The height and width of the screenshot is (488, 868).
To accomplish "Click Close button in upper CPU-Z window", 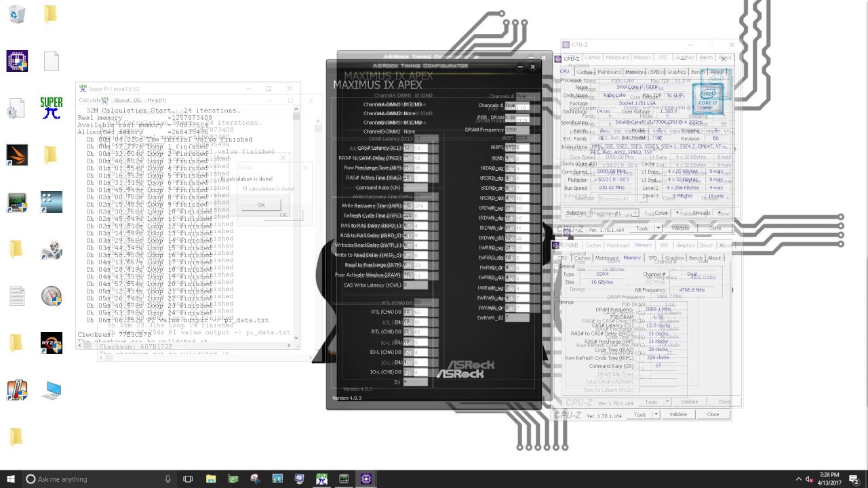I will pyautogui.click(x=715, y=228).
